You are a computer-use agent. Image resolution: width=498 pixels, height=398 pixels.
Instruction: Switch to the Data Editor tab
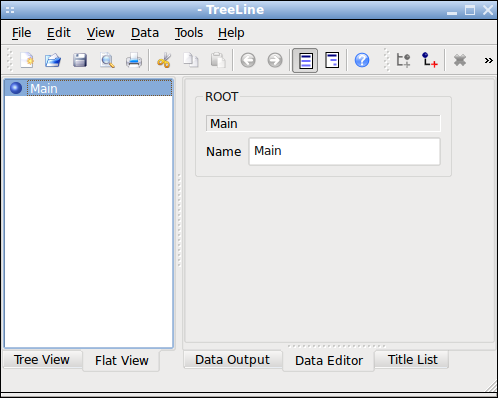(x=329, y=360)
